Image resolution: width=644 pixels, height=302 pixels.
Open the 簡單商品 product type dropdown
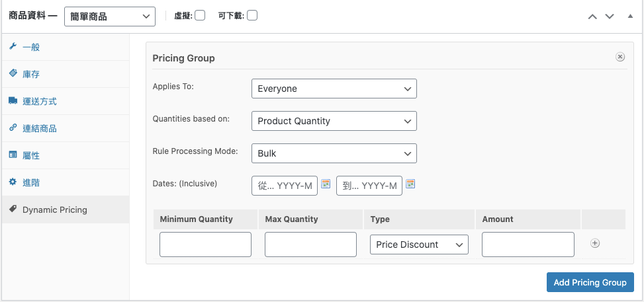coord(109,16)
